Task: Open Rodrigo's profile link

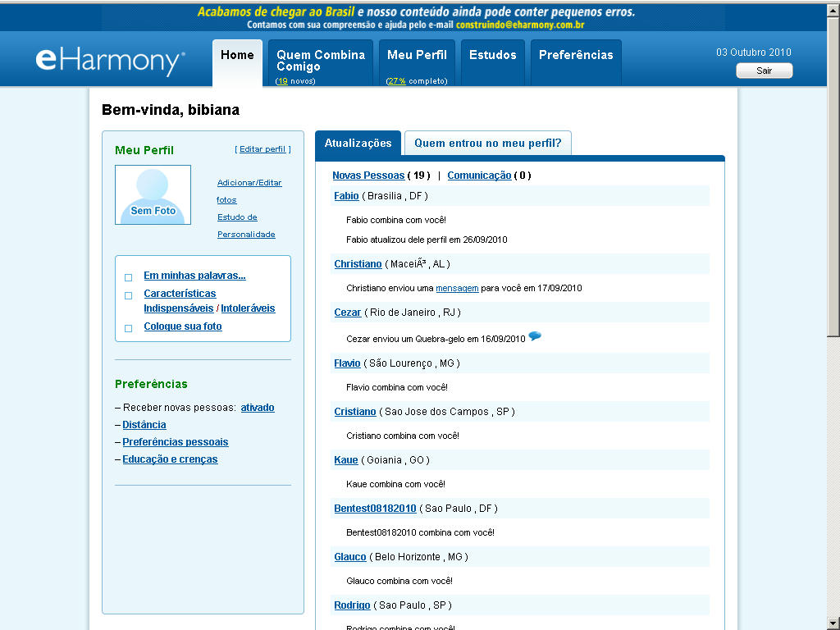Action: click(352, 605)
